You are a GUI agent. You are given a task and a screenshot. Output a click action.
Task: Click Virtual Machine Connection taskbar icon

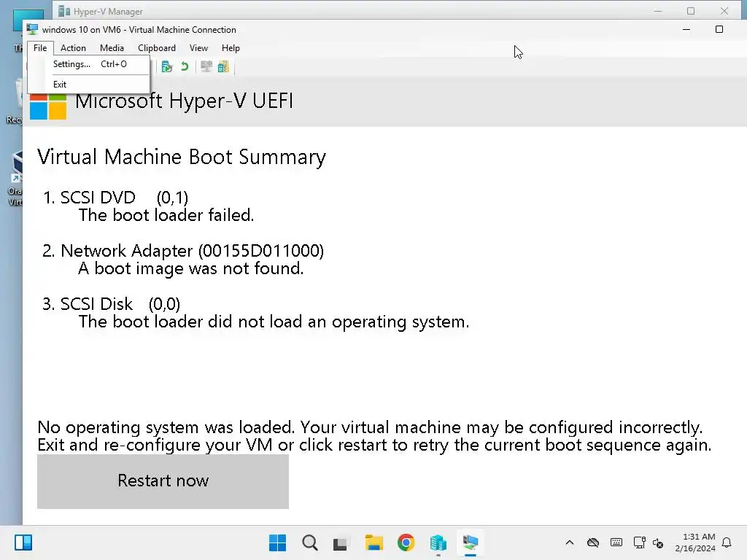[471, 542]
